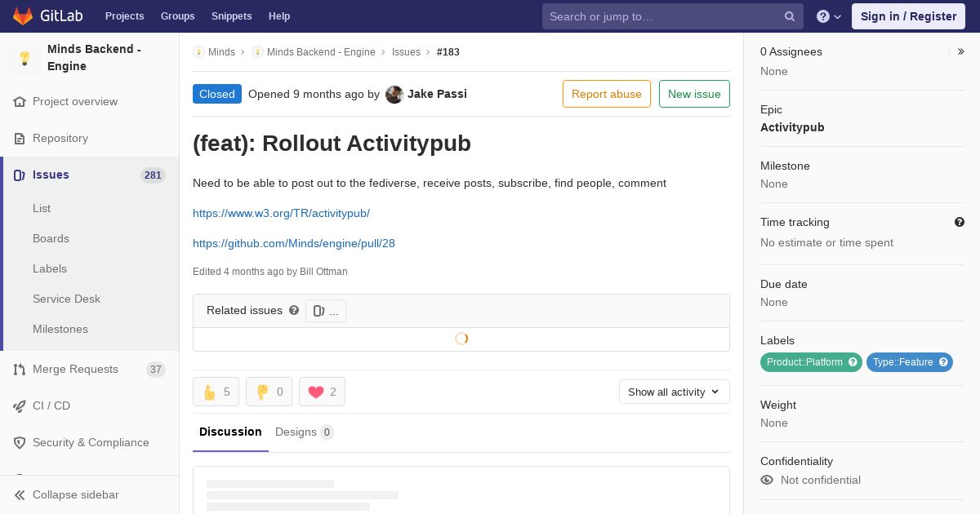Click the Issues sidebar icon

click(x=20, y=175)
